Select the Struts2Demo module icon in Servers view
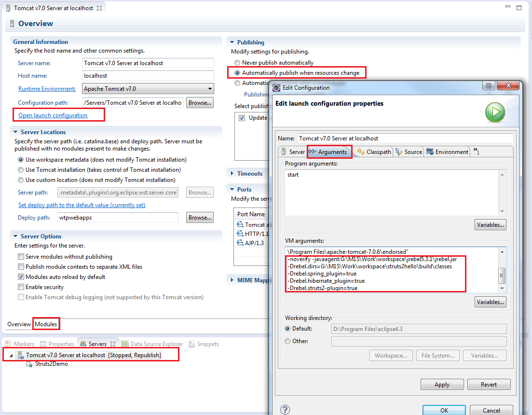 coord(29,364)
